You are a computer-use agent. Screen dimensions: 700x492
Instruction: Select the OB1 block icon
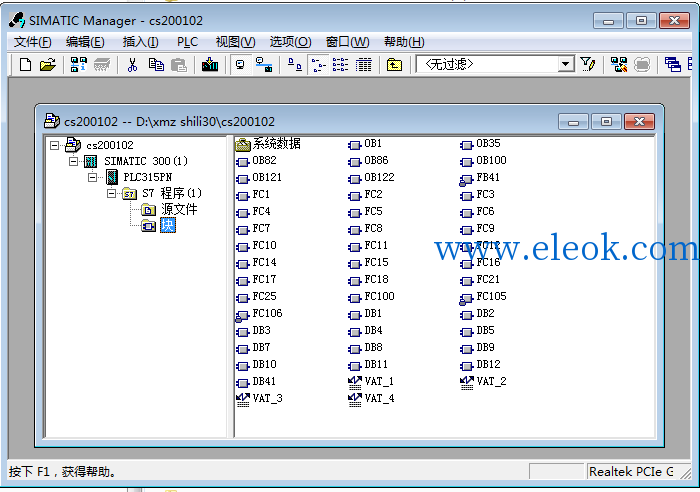pos(354,145)
